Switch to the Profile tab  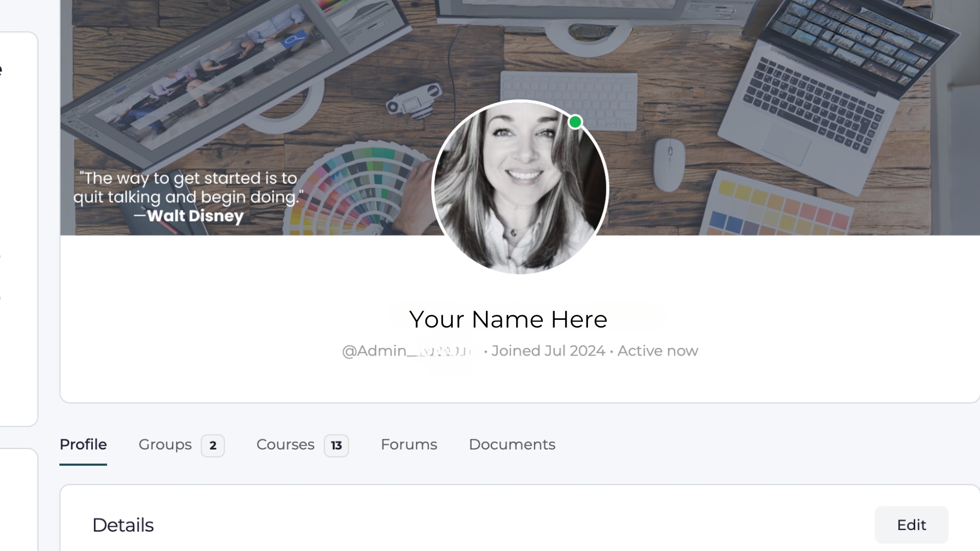click(x=83, y=444)
